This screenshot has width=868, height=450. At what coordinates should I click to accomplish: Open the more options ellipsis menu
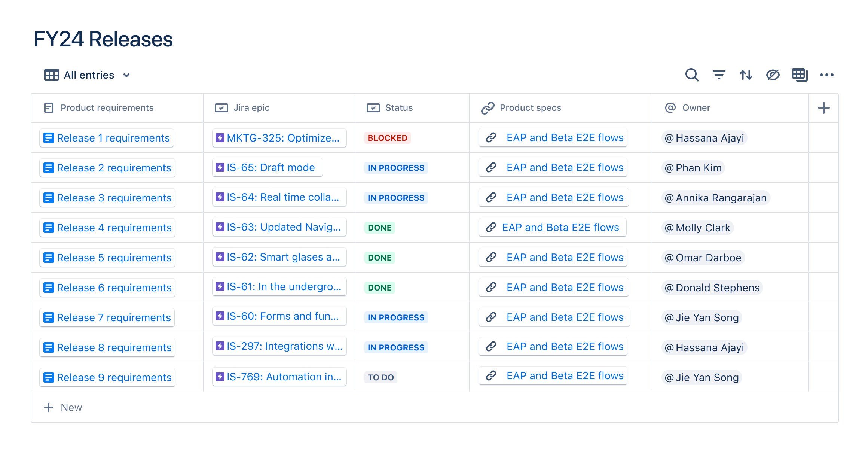point(827,75)
